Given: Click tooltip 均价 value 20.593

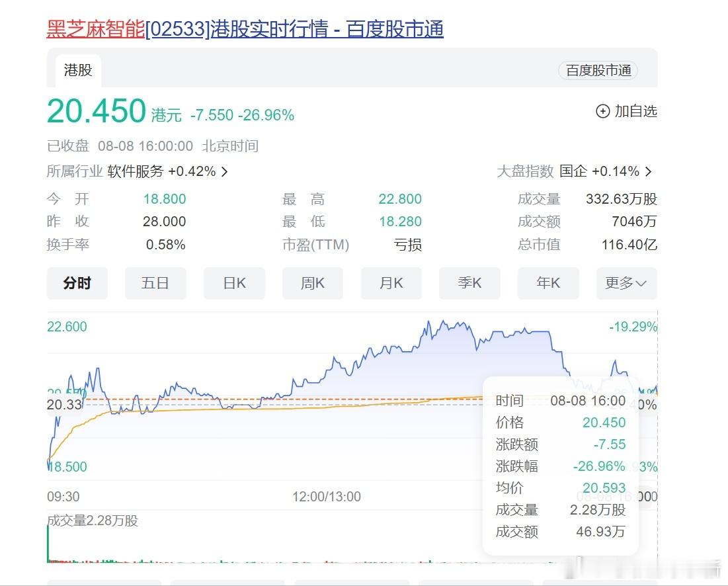Looking at the screenshot, I should tap(604, 488).
